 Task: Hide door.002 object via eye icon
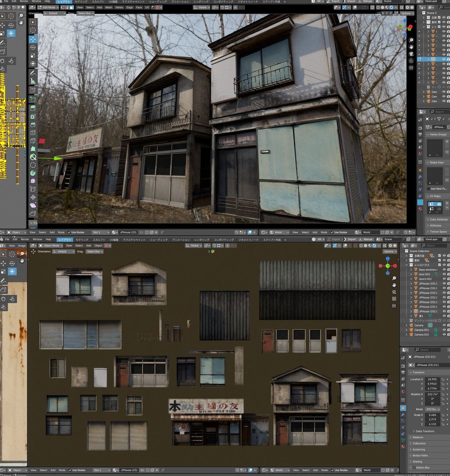[x=444, y=274]
